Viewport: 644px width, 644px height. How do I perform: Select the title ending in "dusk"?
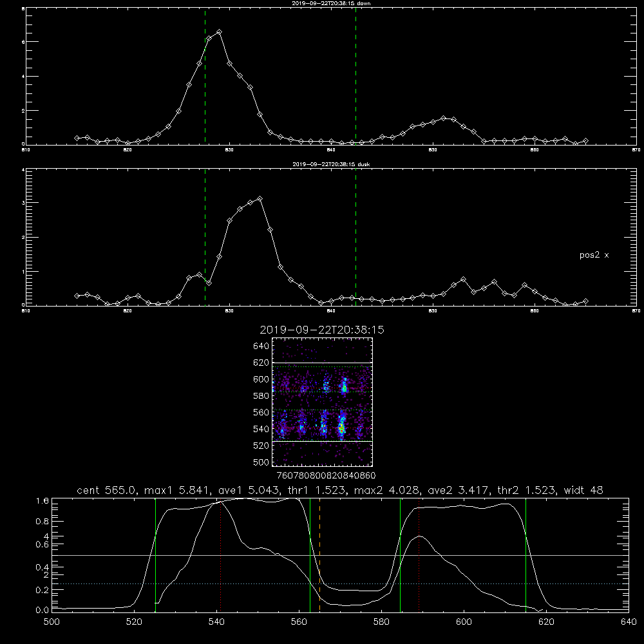point(331,164)
